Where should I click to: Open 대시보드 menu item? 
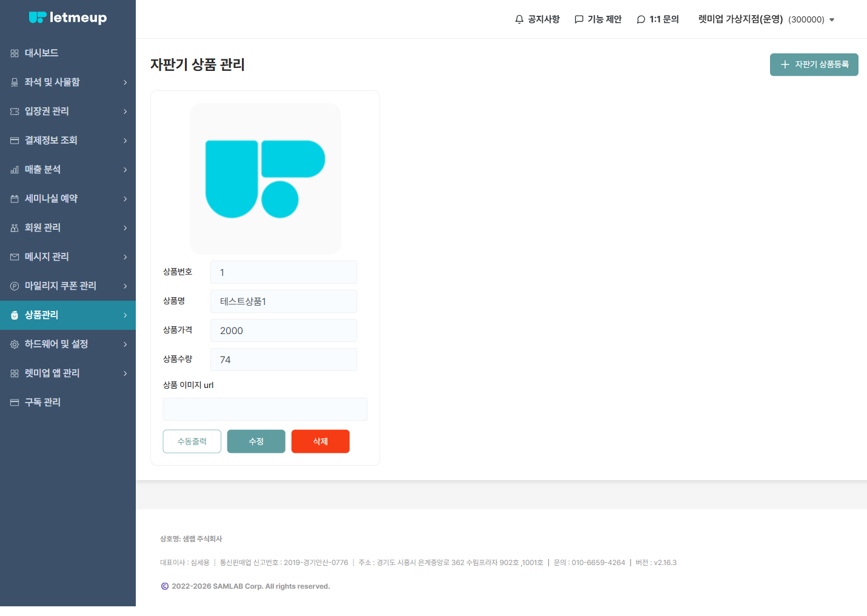[68, 53]
